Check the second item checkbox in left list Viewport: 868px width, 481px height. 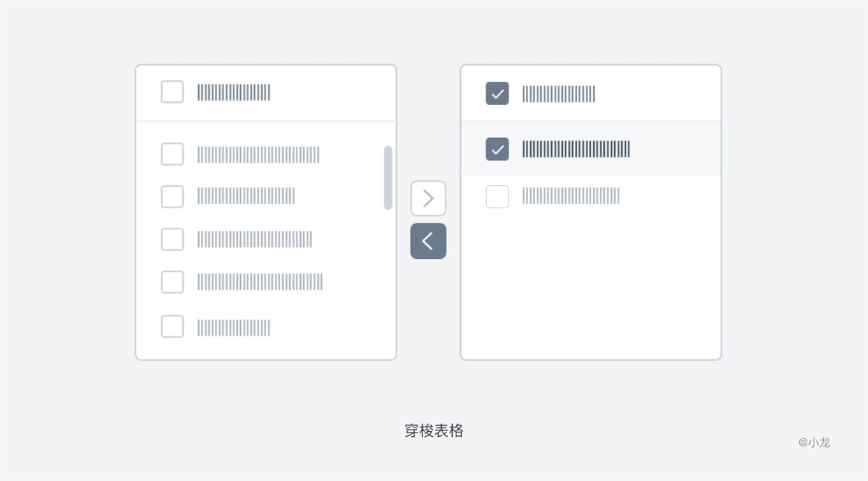coord(172,197)
